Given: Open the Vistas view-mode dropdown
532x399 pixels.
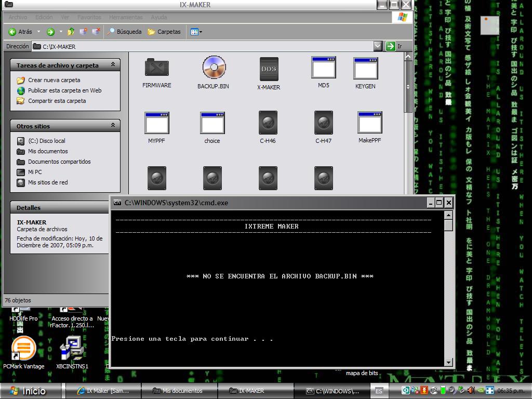Looking at the screenshot, I should (196, 32).
